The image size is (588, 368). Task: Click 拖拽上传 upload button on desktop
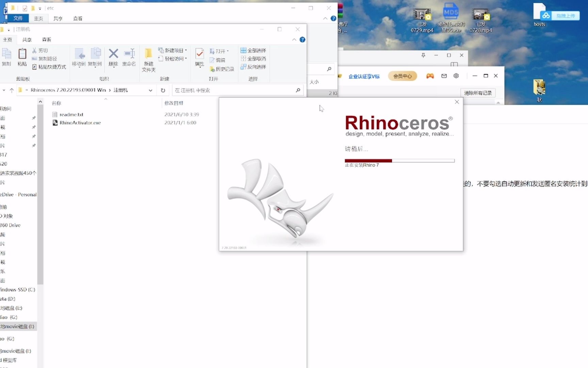[560, 16]
